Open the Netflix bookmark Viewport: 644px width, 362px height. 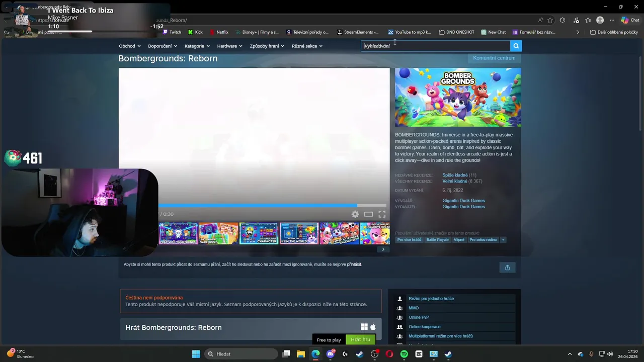pyautogui.click(x=218, y=32)
